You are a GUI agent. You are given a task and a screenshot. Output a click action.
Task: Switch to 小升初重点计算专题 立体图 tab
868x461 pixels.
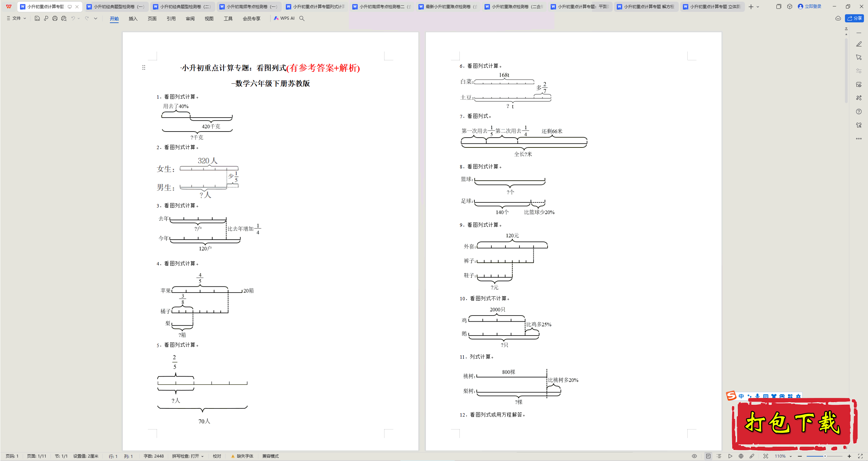point(712,6)
